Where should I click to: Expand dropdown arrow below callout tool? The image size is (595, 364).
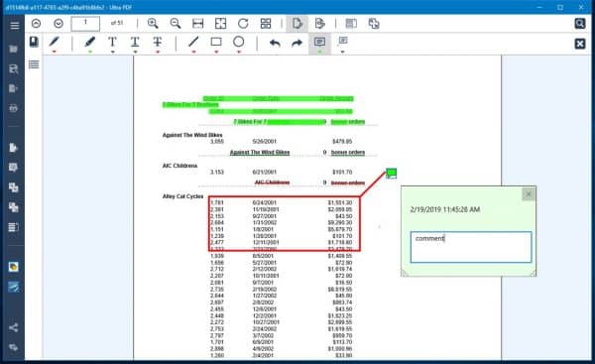[x=342, y=52]
